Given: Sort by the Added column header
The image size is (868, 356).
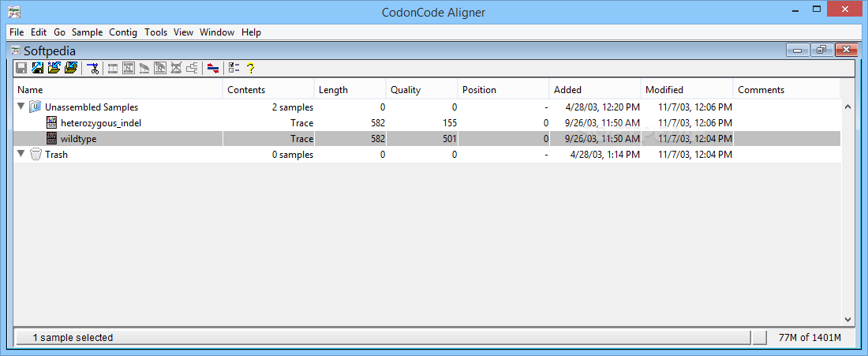Looking at the screenshot, I should 595,90.
